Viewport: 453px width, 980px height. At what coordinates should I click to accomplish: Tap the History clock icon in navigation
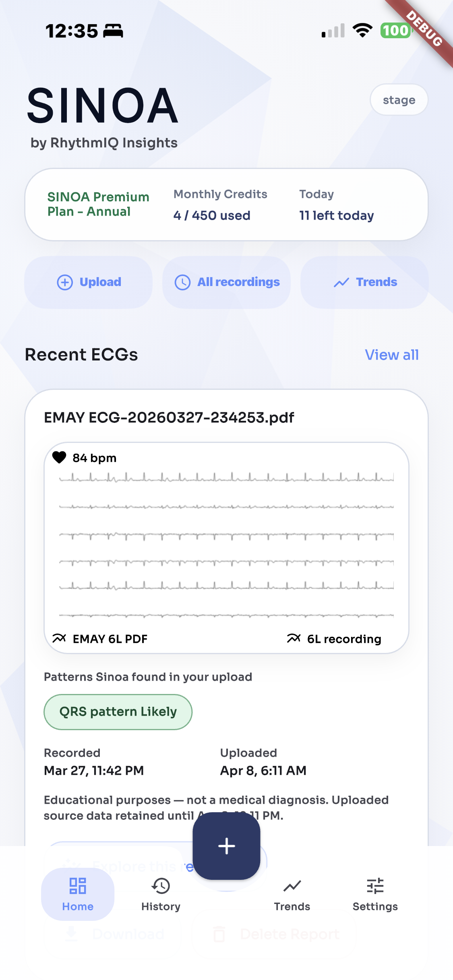tap(161, 886)
